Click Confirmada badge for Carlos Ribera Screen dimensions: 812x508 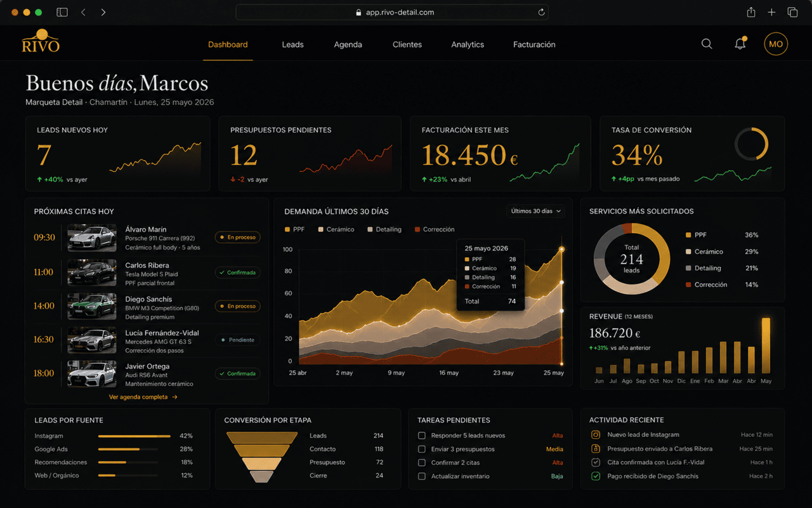point(237,272)
